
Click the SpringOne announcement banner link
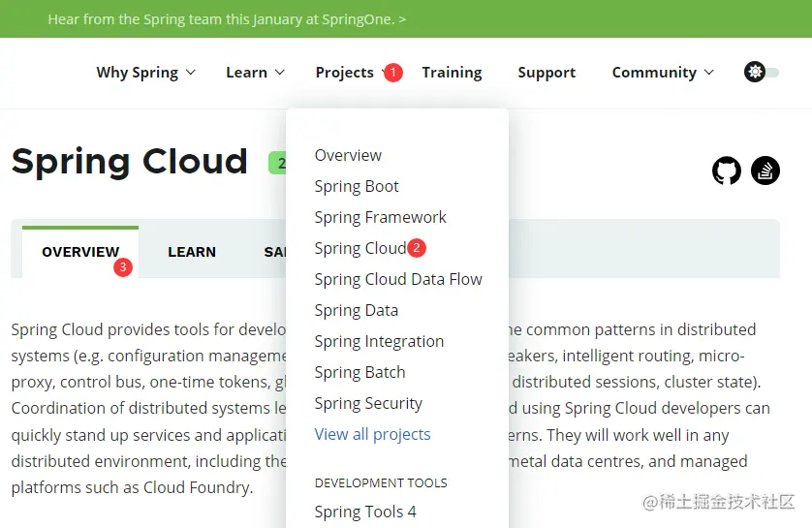tap(227, 19)
